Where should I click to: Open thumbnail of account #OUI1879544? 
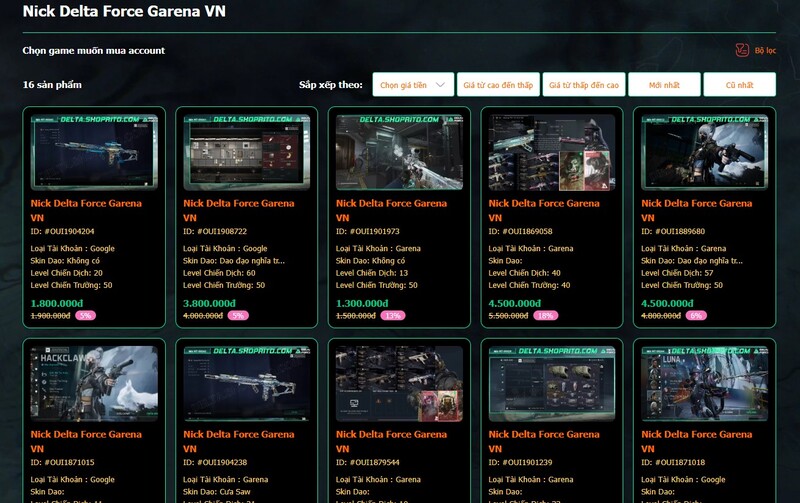pyautogui.click(x=399, y=384)
